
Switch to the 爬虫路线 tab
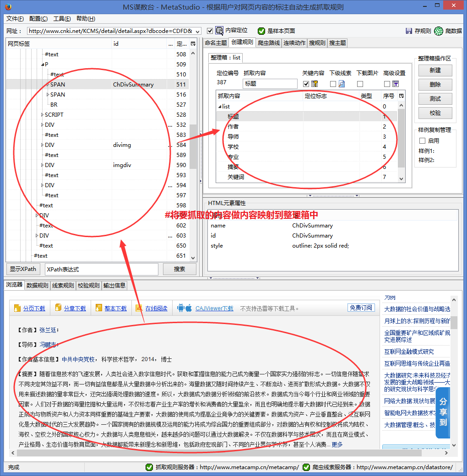point(269,43)
